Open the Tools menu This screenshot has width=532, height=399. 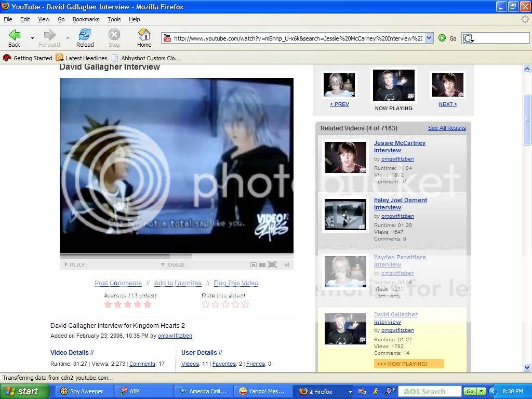(114, 19)
